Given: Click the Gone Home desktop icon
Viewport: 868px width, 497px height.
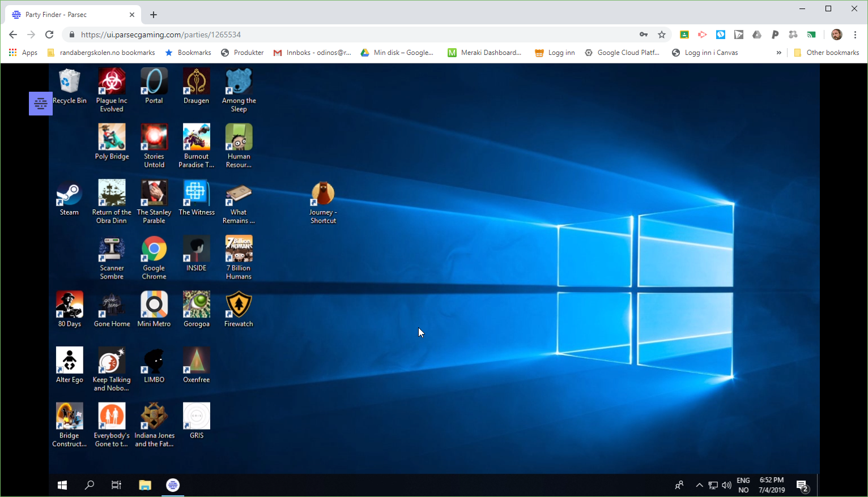Looking at the screenshot, I should point(112,310).
